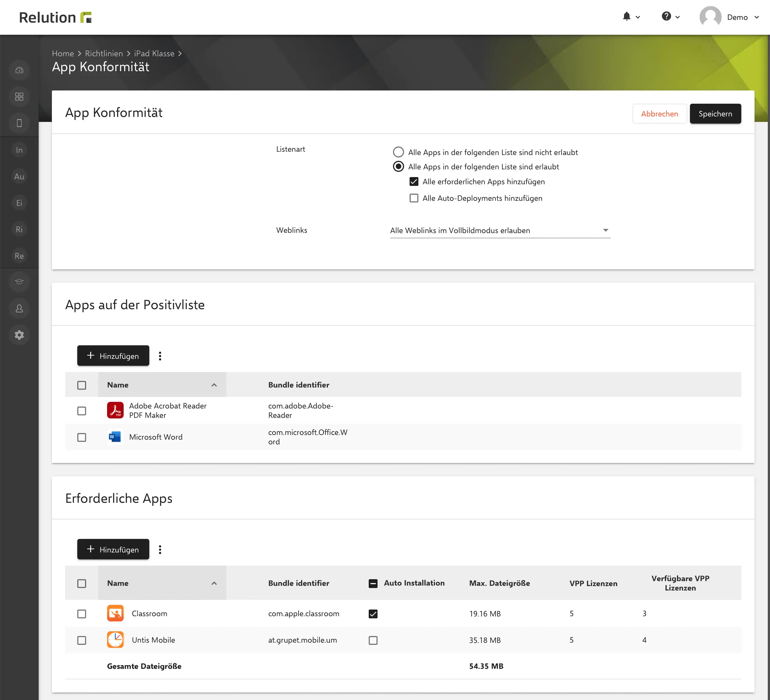Select all checkbox in Positivliste table
Image resolution: width=770 pixels, height=700 pixels.
click(x=82, y=385)
